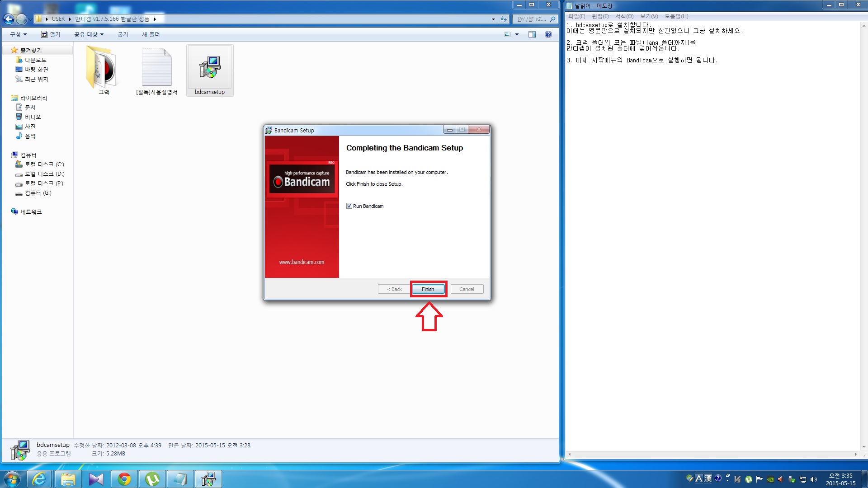Open Notepad 도움말(H) menu

click(676, 16)
